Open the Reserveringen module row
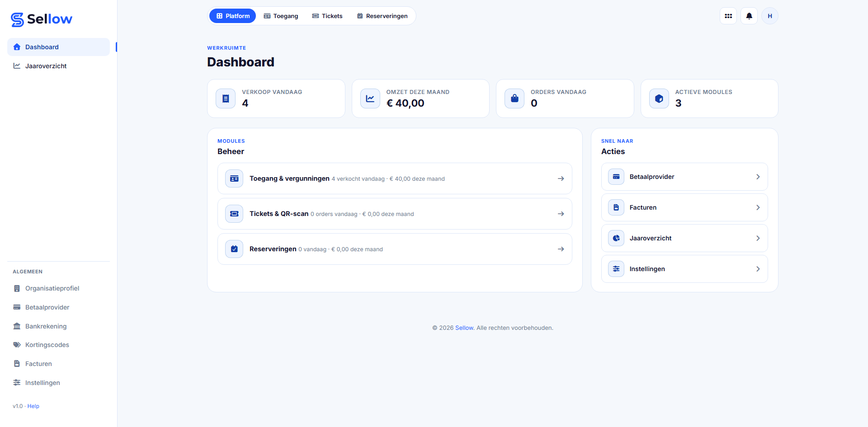This screenshot has width=868, height=427. pyautogui.click(x=395, y=249)
